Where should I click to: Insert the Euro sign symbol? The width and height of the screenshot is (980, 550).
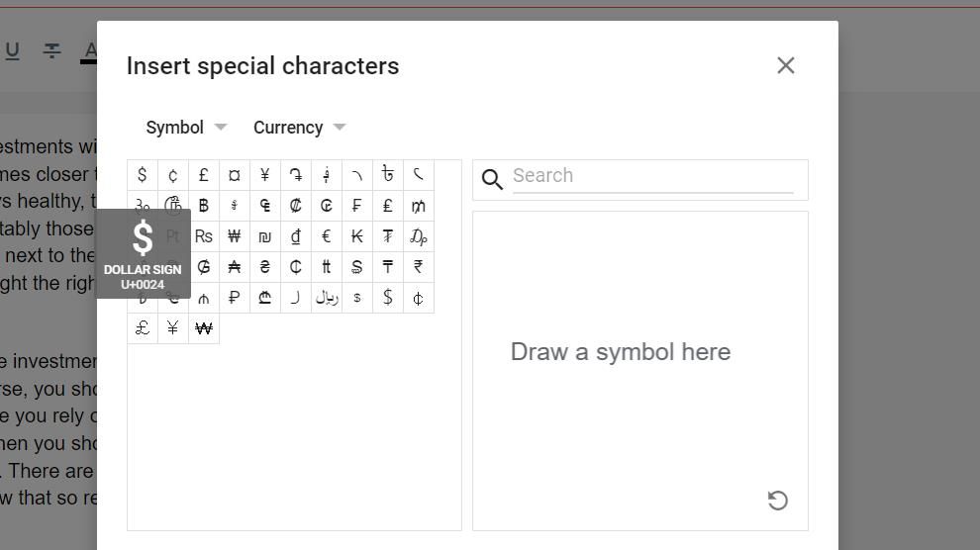[x=327, y=236]
